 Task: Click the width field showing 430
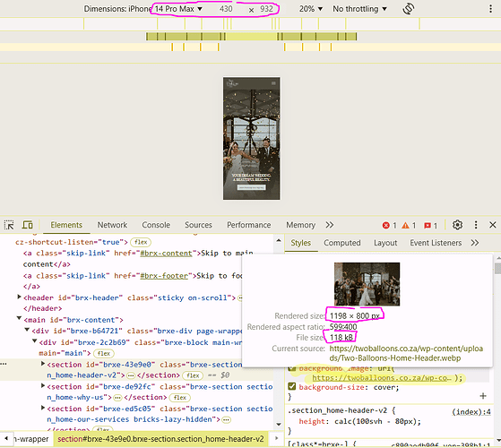pyautogui.click(x=226, y=9)
